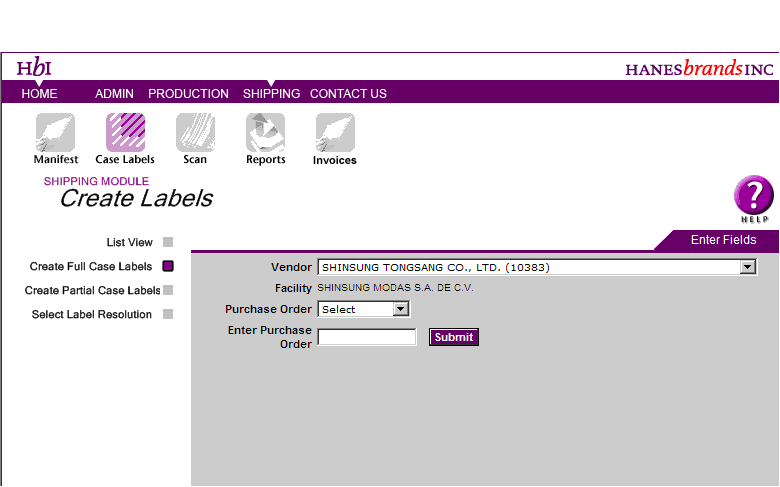
Task: Open the Scan icon
Action: [195, 133]
